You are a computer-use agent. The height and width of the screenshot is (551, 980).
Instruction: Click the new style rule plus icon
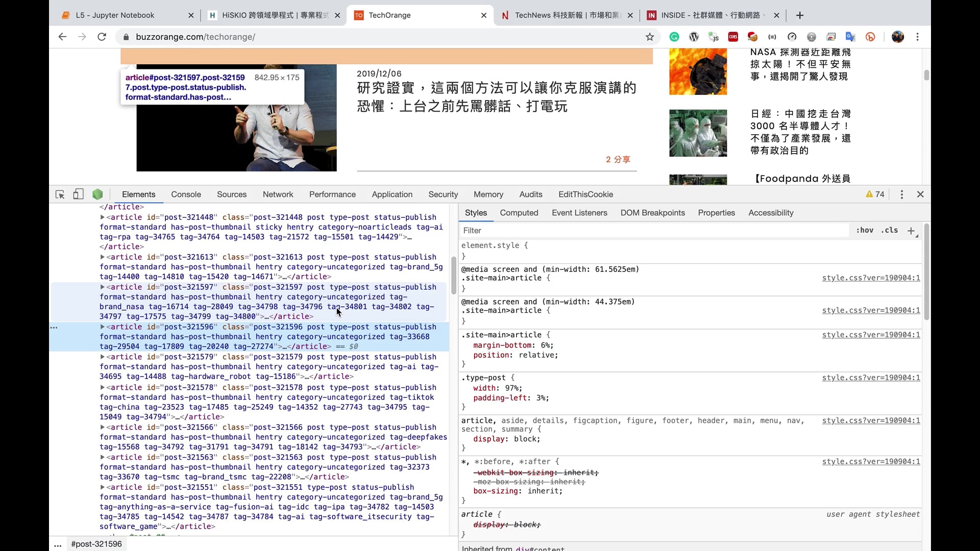click(x=911, y=231)
